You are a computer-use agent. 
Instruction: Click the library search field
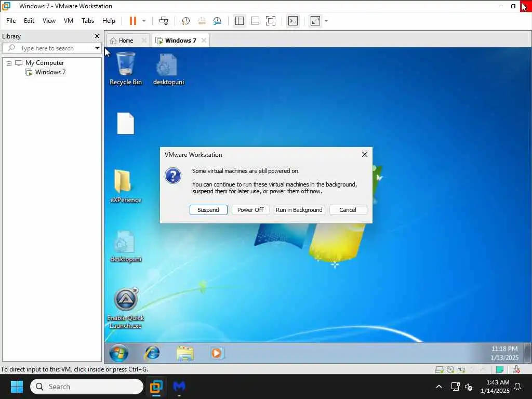pos(51,48)
